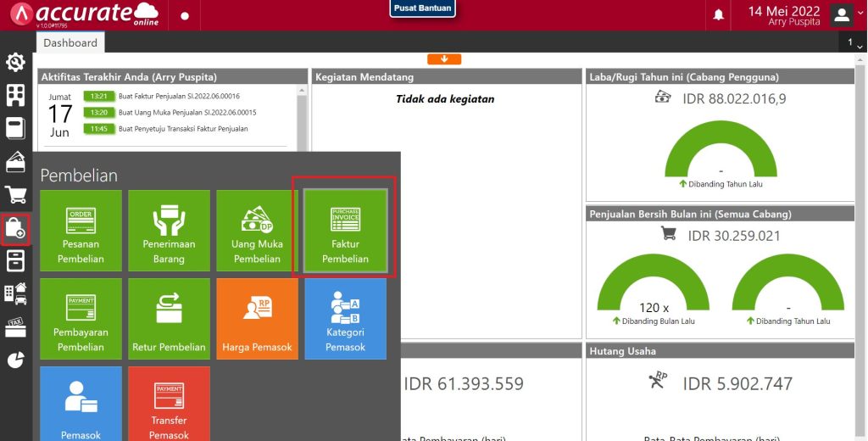This screenshot has width=868, height=441.
Task: Switch to the Dashboard tab
Action: click(70, 42)
